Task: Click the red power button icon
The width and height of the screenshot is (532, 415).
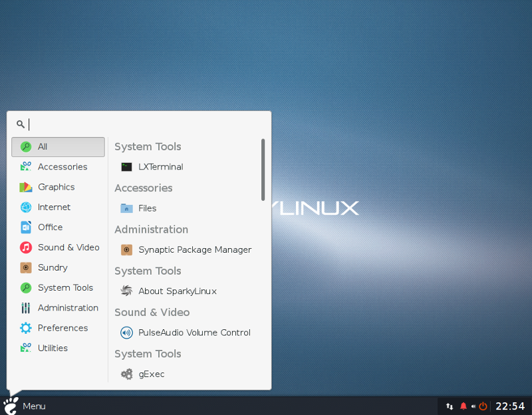Action: click(483, 406)
